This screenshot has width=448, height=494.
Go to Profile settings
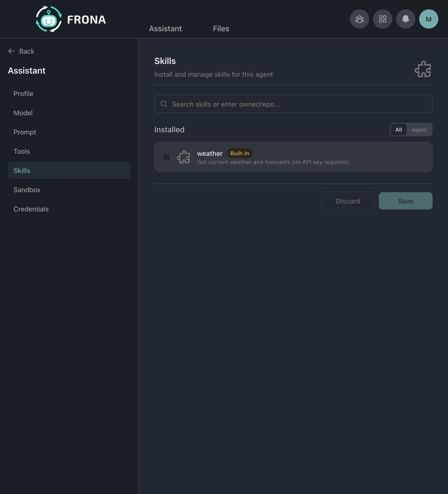click(23, 94)
